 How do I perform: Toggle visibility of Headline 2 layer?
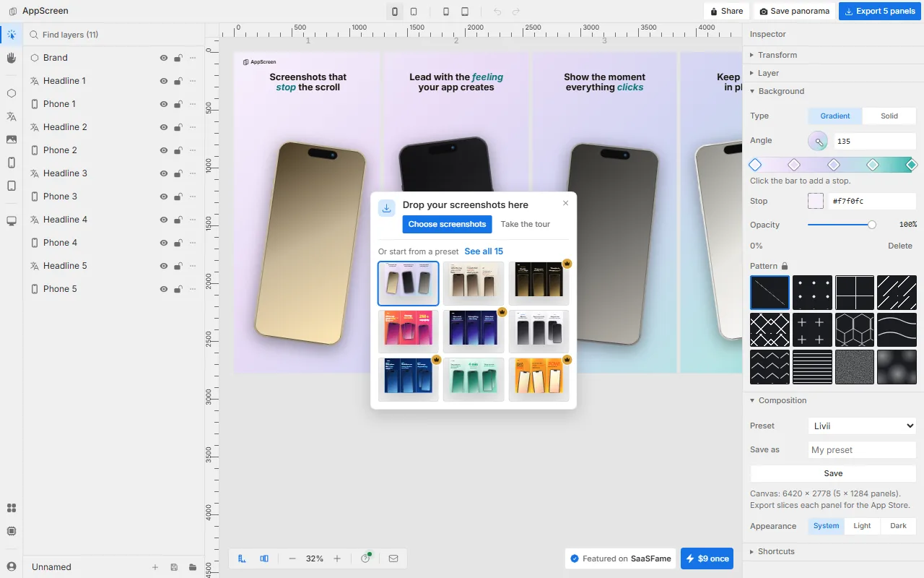click(164, 127)
